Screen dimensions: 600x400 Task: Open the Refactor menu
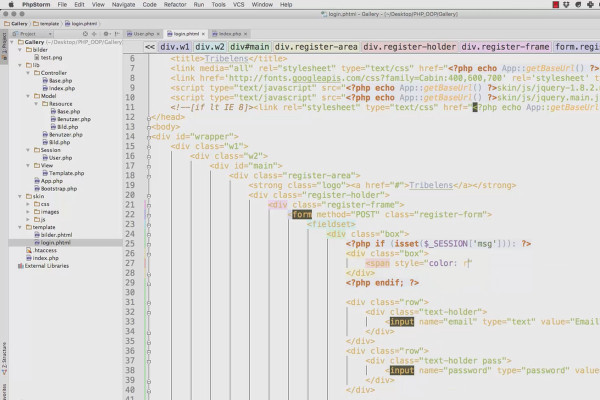[x=175, y=5]
